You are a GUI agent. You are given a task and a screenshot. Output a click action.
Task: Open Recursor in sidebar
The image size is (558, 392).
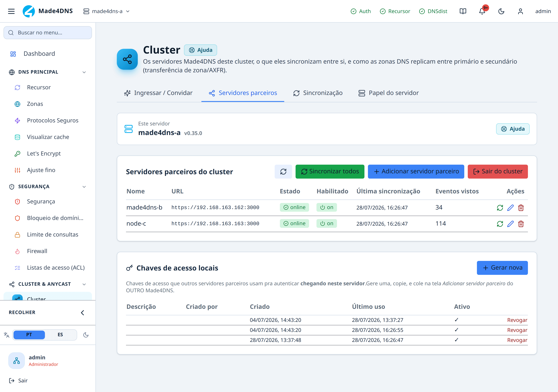click(x=48, y=87)
